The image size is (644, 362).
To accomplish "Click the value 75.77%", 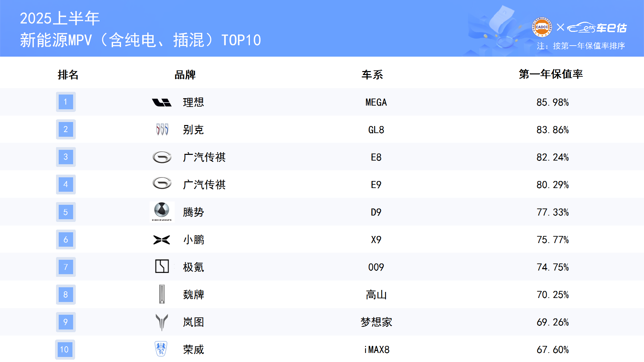I will [x=552, y=240].
